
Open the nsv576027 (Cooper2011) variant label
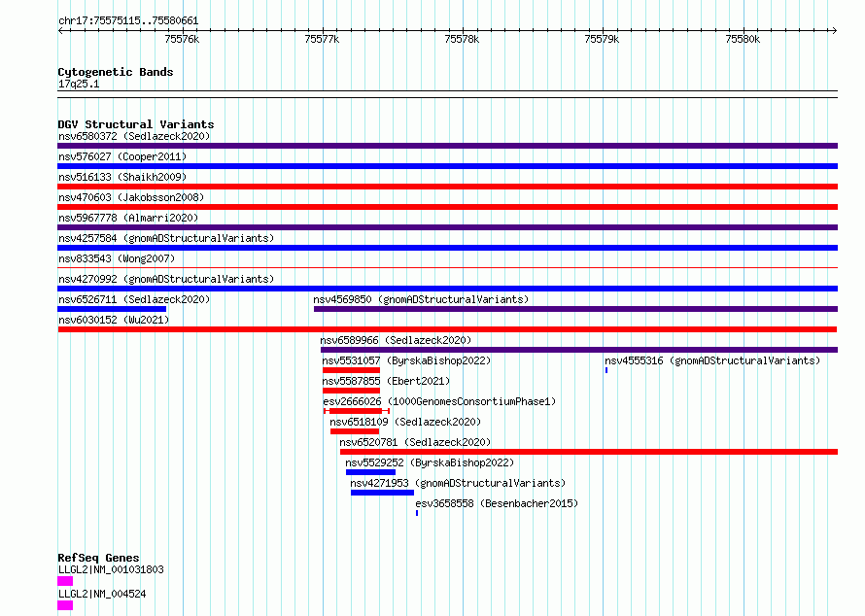click(122, 156)
